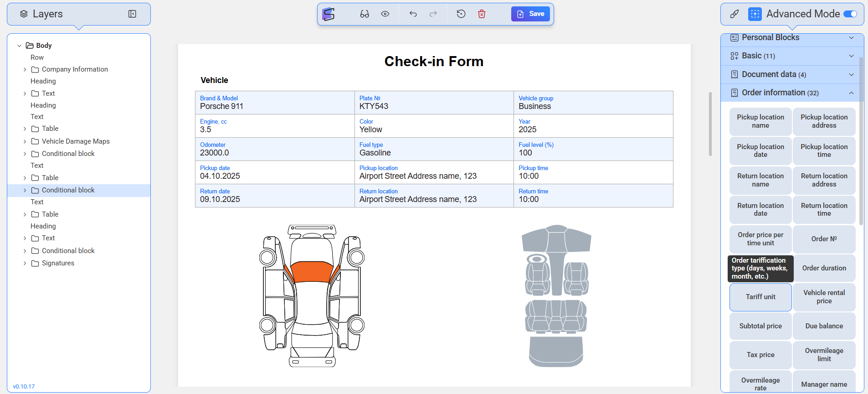Screen dimensions: 868x394
Task: Click the red trash delete icon
Action: click(482, 14)
